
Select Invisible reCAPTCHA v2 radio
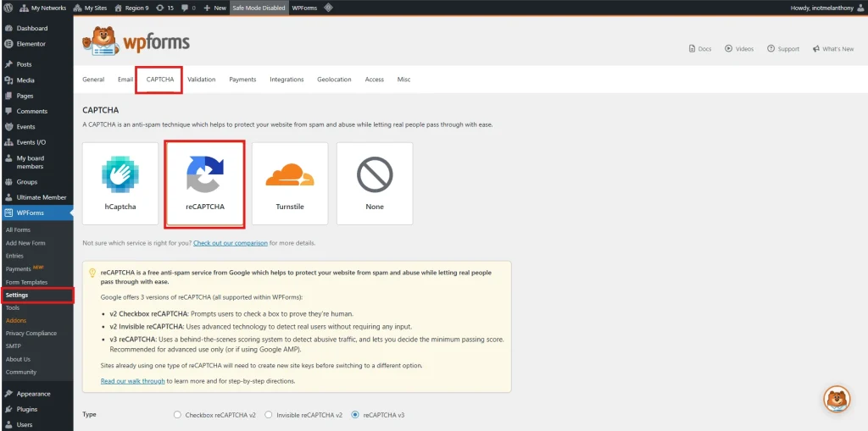tap(269, 414)
